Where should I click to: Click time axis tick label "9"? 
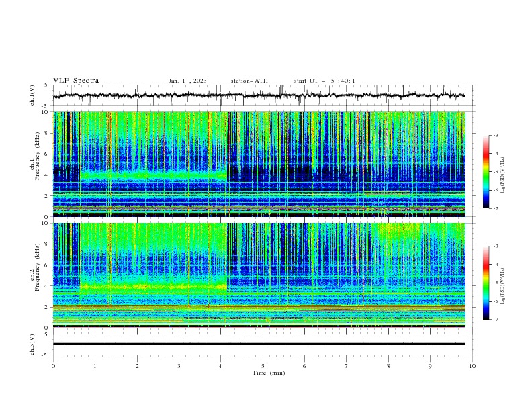(430, 366)
